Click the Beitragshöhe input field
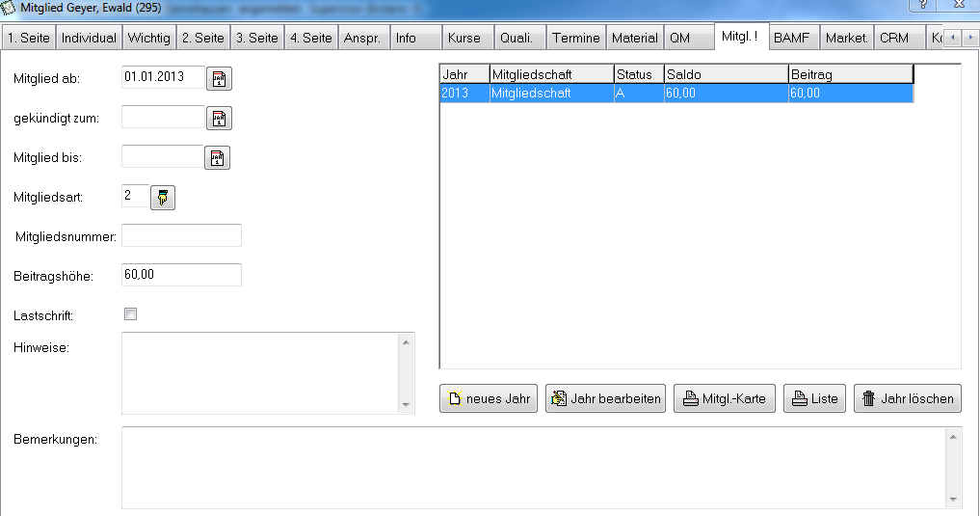The width and height of the screenshot is (980, 516). 181,275
